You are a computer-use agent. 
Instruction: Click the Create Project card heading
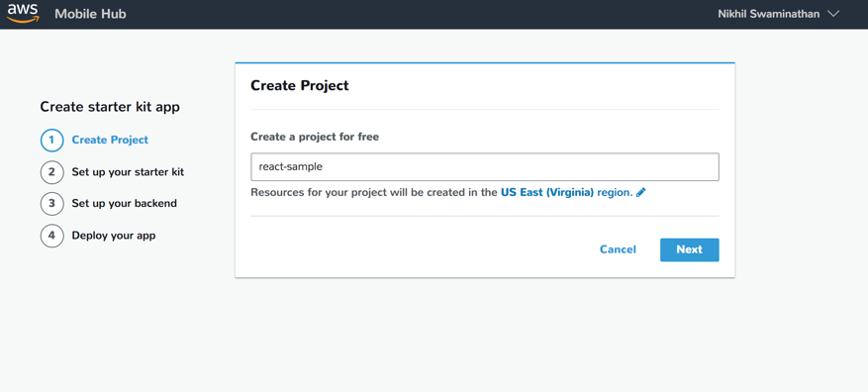pyautogui.click(x=300, y=85)
